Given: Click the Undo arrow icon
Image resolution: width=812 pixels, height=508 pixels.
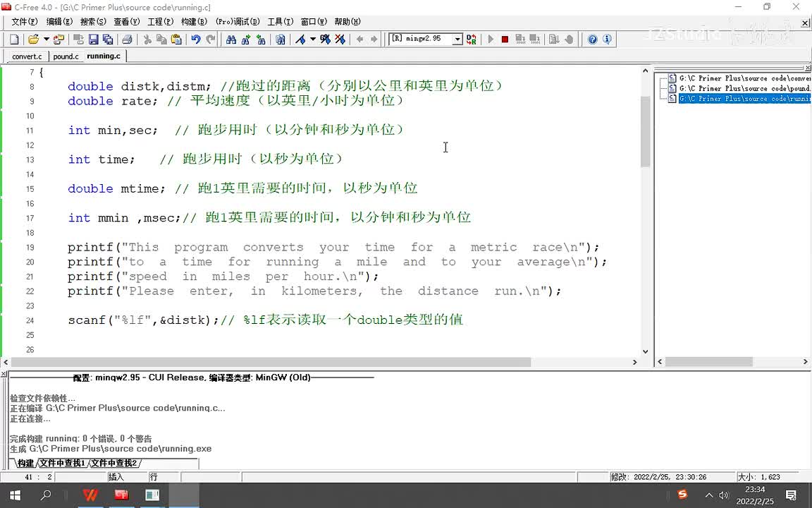Looking at the screenshot, I should 196,40.
